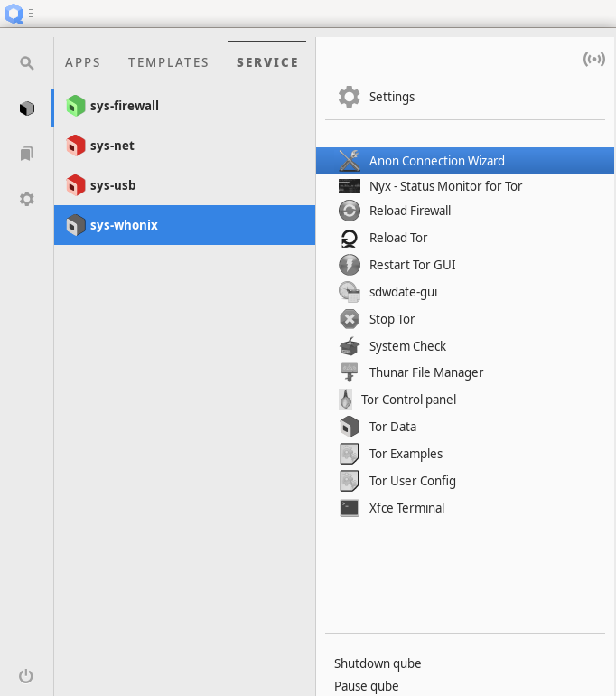616x696 pixels.
Task: Click the Thunar File Manager icon
Action: [350, 372]
